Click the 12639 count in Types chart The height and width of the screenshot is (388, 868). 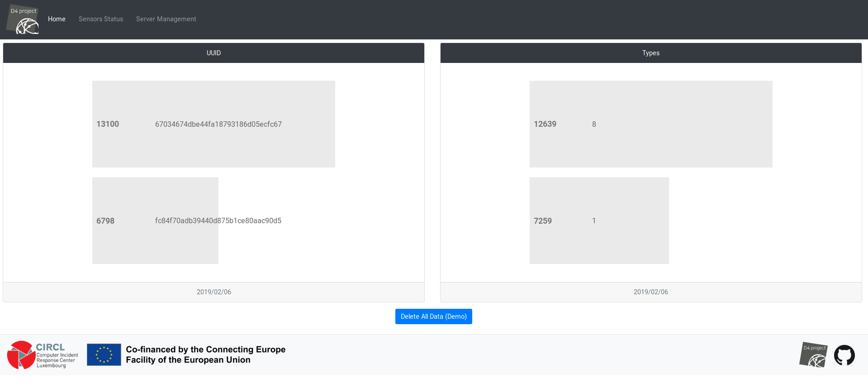pos(545,124)
